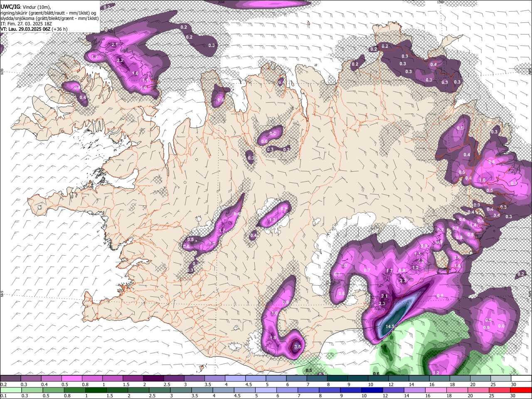
Task: Click the 2.2 value on the Westfjords
Action: [x=120, y=61]
